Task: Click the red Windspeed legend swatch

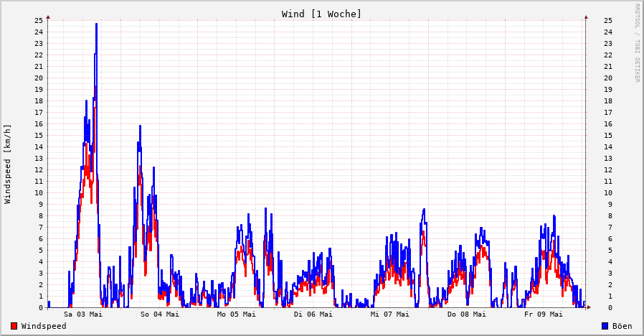Action: [x=14, y=326]
